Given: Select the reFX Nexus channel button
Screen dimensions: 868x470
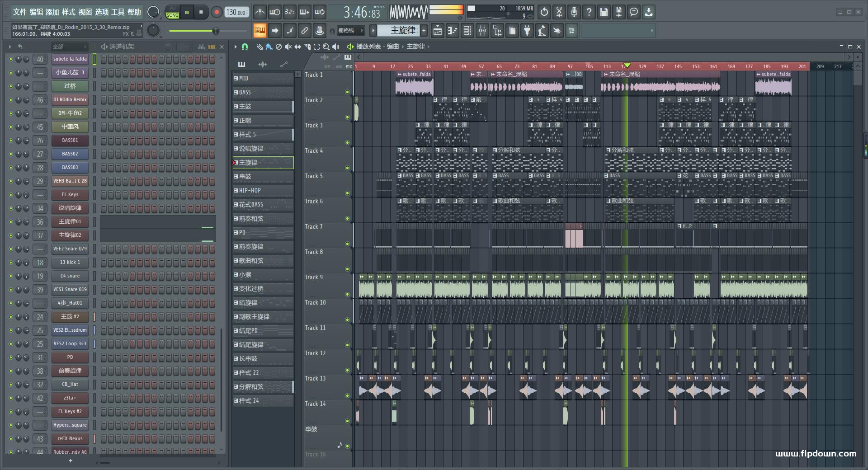Looking at the screenshot, I should (x=70, y=439).
